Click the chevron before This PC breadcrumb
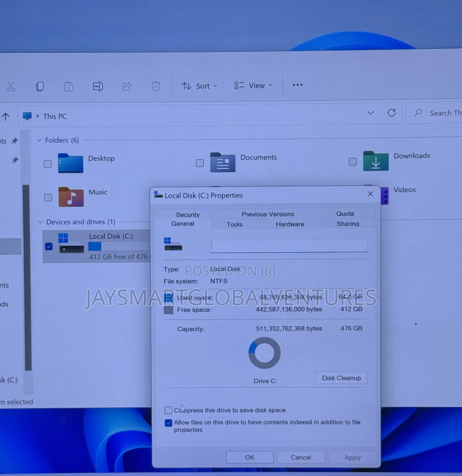462x476 pixels. (x=38, y=116)
